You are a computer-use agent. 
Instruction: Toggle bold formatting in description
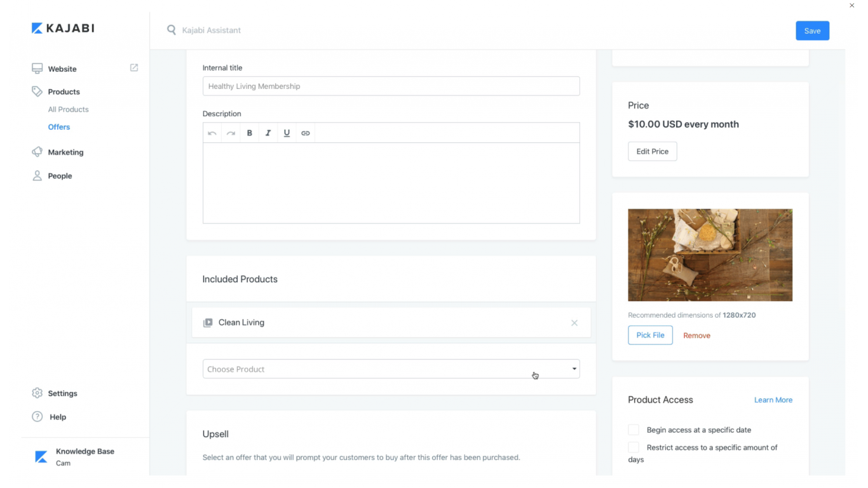coord(250,133)
